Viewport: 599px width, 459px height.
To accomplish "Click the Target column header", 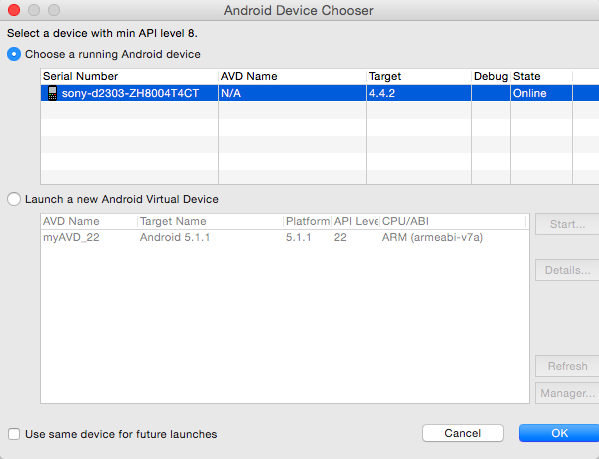I will click(419, 76).
